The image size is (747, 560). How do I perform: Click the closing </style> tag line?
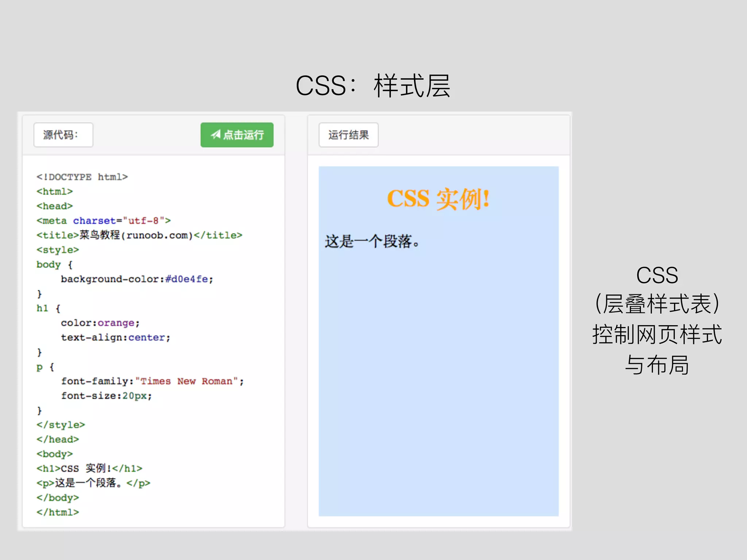click(x=61, y=425)
